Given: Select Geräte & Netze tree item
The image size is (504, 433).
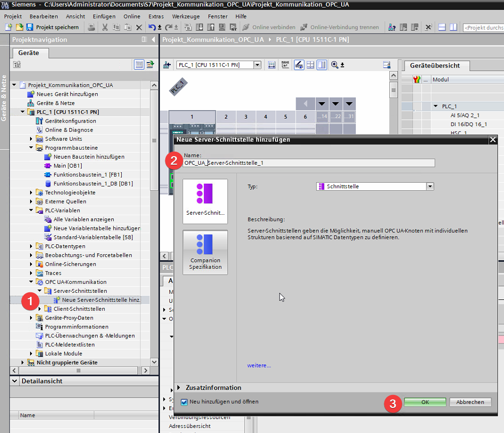Looking at the screenshot, I should pyautogui.click(x=56, y=103).
